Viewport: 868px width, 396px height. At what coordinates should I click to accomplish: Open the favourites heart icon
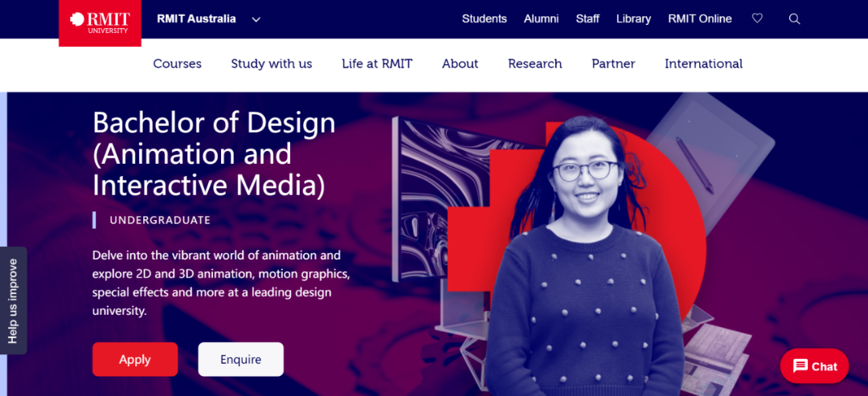(757, 18)
